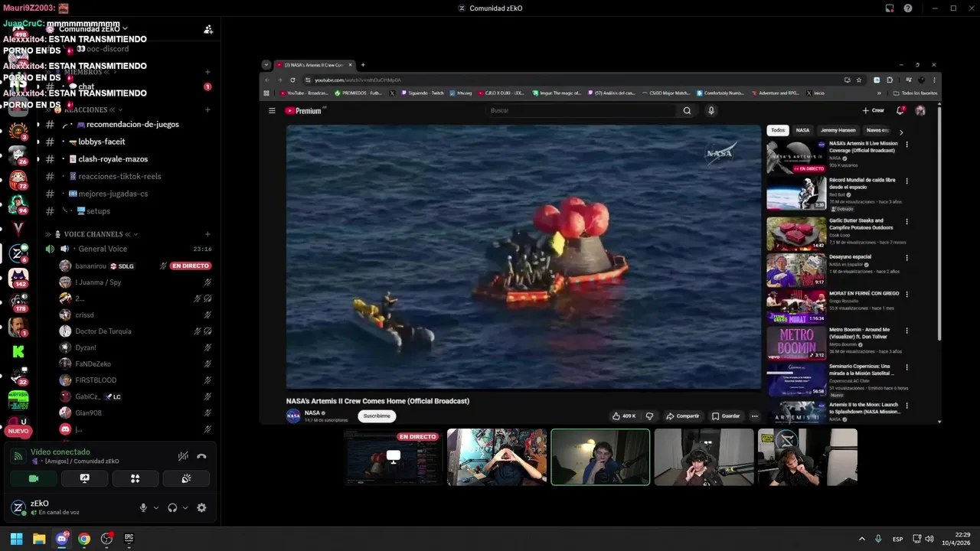Open Discord user settings gear
The image size is (980, 551).
201,507
